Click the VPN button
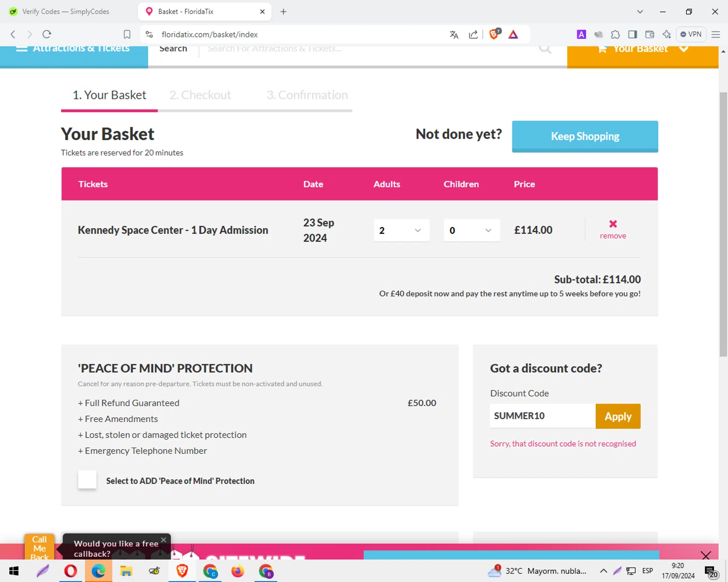 click(x=691, y=34)
